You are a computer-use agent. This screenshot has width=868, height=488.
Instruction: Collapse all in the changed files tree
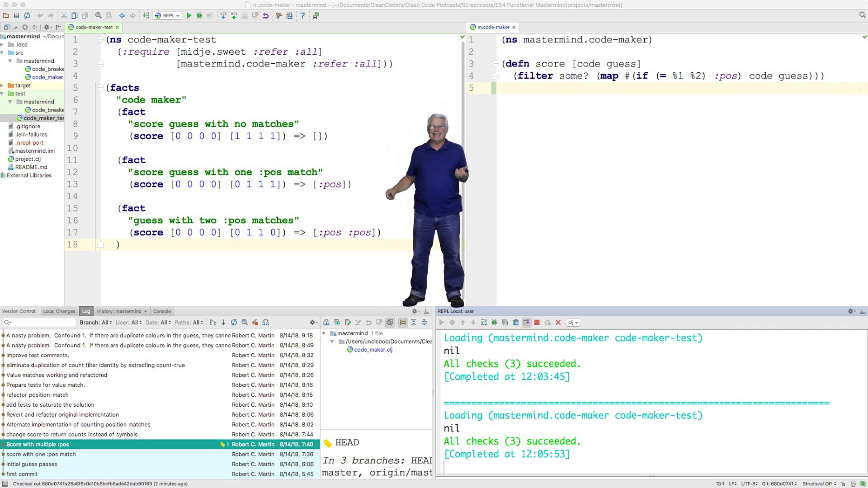[x=424, y=323]
